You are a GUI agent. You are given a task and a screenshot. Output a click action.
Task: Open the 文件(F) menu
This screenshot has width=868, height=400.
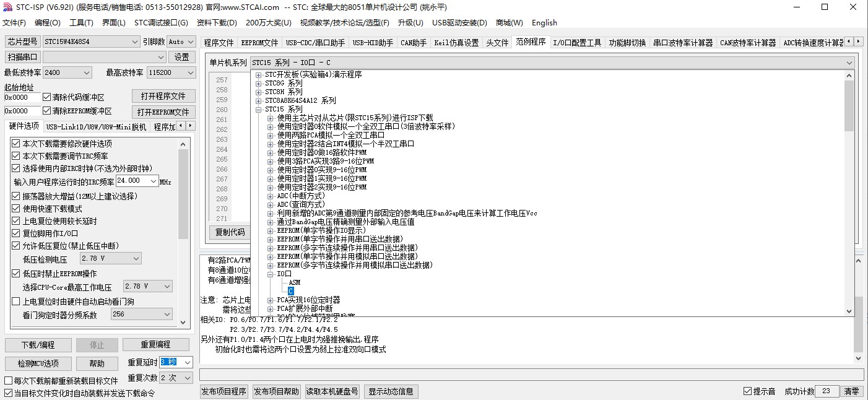click(14, 23)
